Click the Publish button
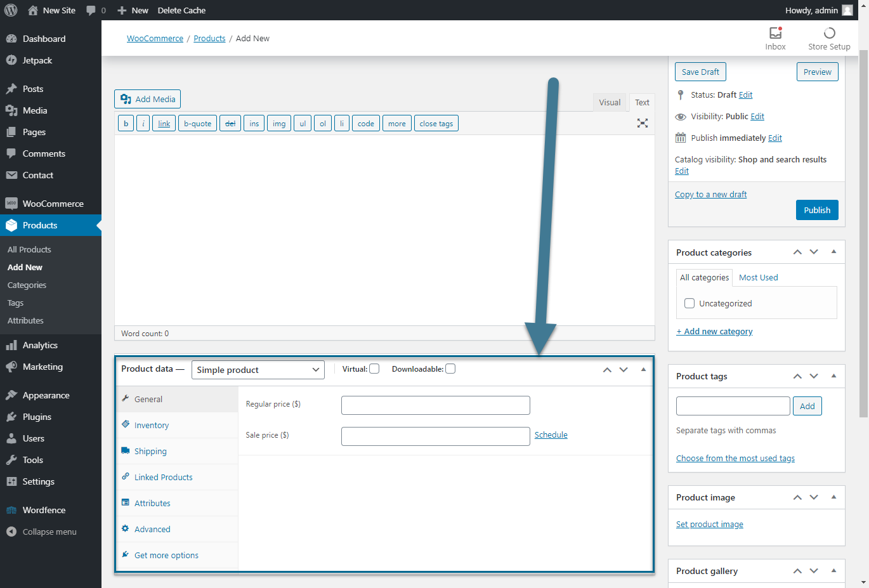Viewport: 869px width, 588px height. point(817,210)
